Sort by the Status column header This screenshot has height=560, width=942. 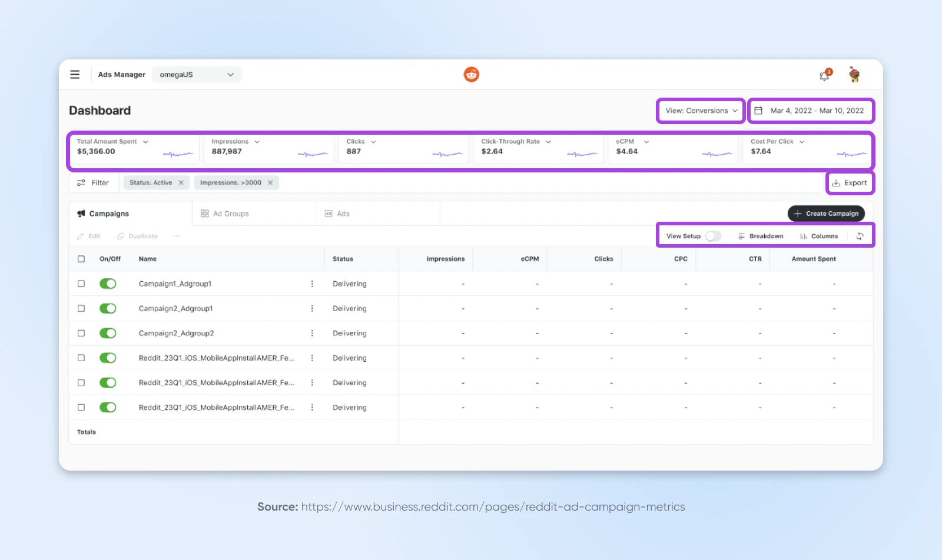click(343, 259)
